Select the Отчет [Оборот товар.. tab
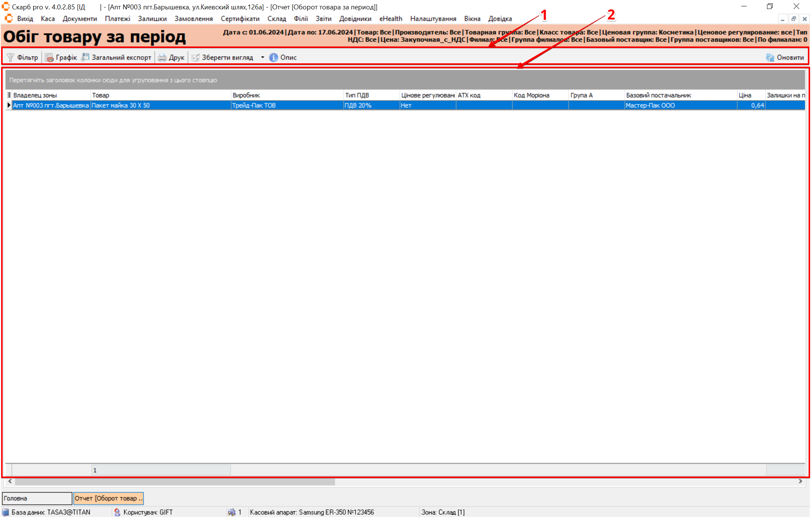 click(x=108, y=498)
